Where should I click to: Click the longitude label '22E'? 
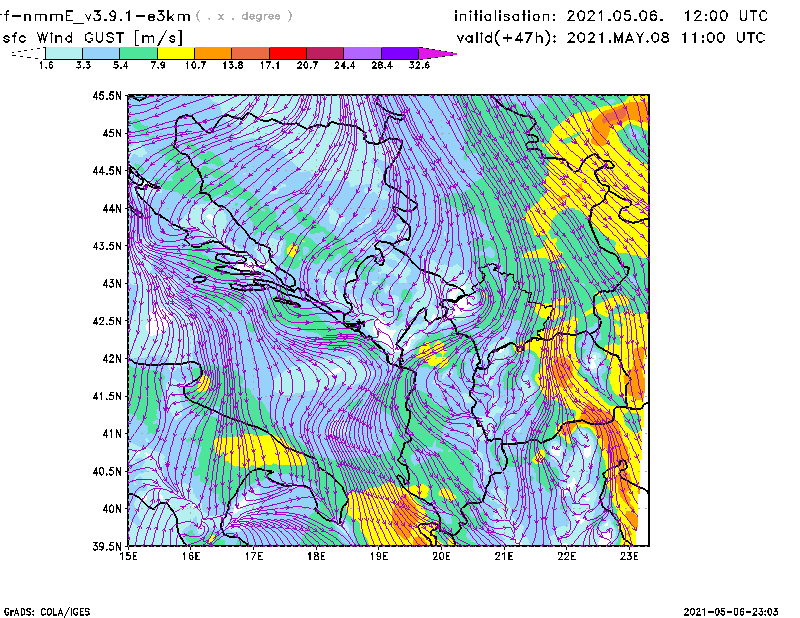click(x=566, y=556)
